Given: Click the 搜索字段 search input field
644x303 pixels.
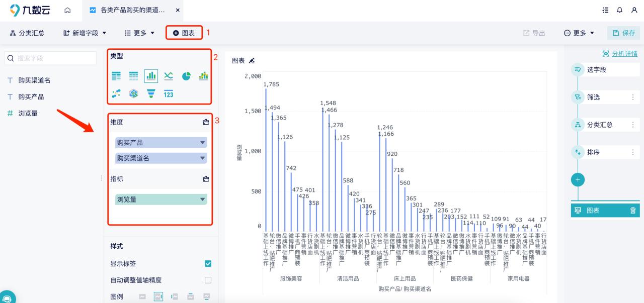Looking at the screenshot, I should pos(50,58).
